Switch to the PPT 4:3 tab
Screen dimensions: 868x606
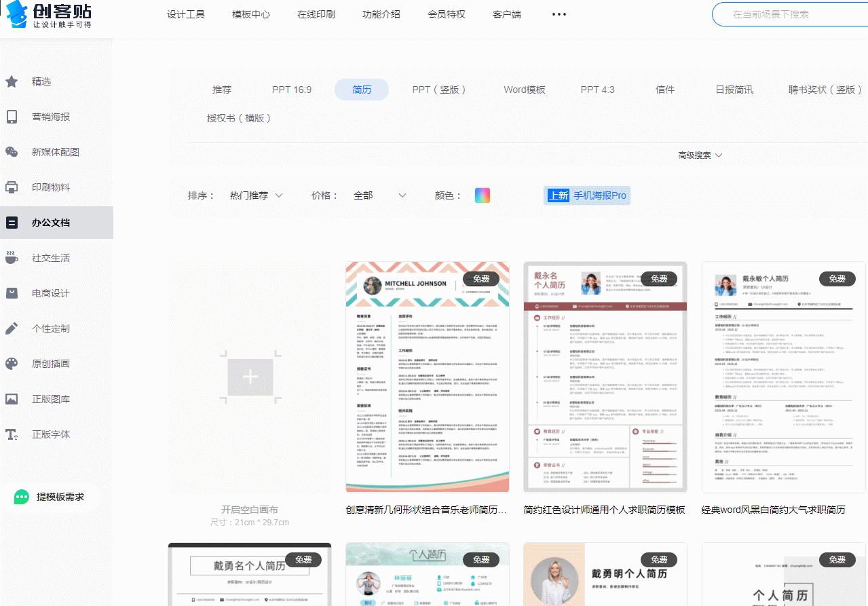coord(597,90)
